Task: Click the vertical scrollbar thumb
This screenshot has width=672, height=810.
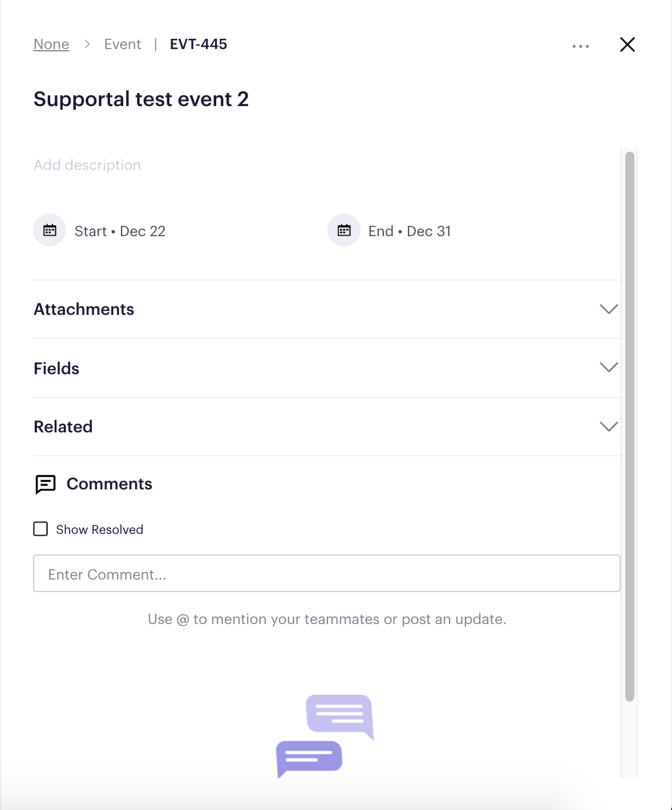Action: (630, 426)
